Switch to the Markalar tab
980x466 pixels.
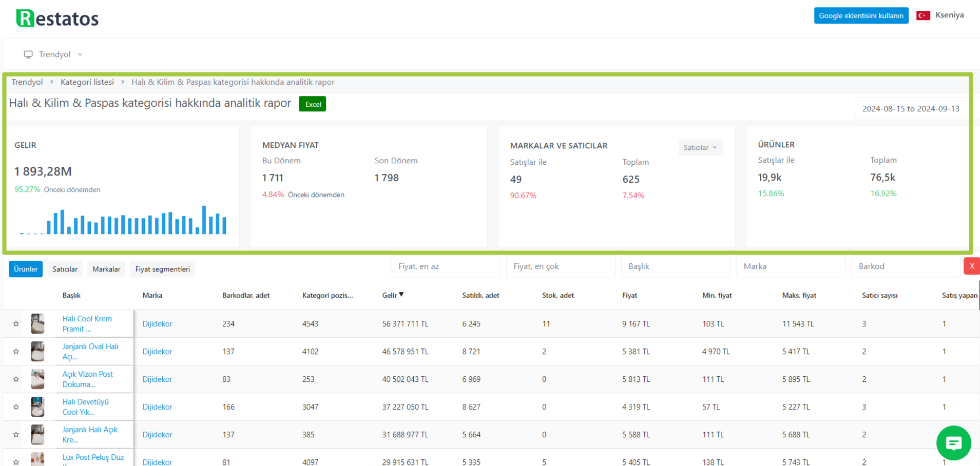(106, 269)
